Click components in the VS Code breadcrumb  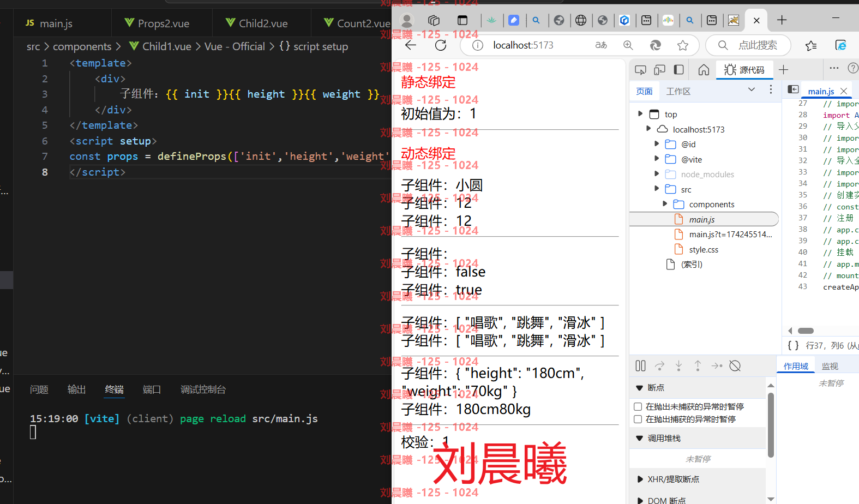pos(82,47)
